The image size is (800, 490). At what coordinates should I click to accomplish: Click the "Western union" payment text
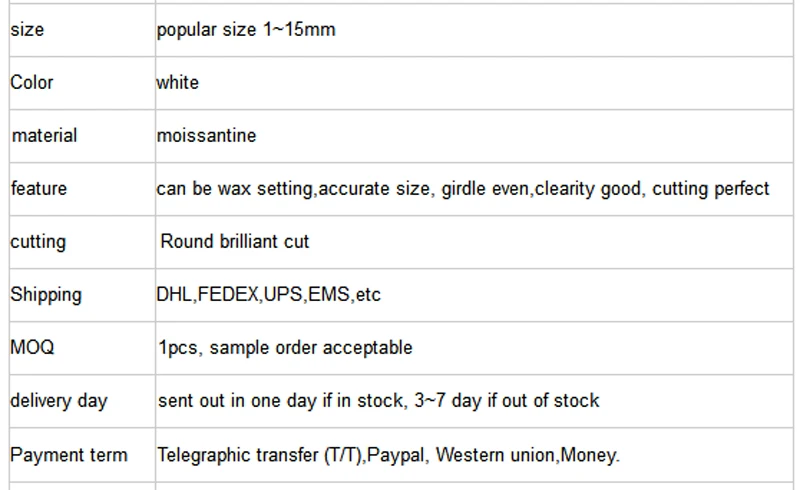coord(496,455)
